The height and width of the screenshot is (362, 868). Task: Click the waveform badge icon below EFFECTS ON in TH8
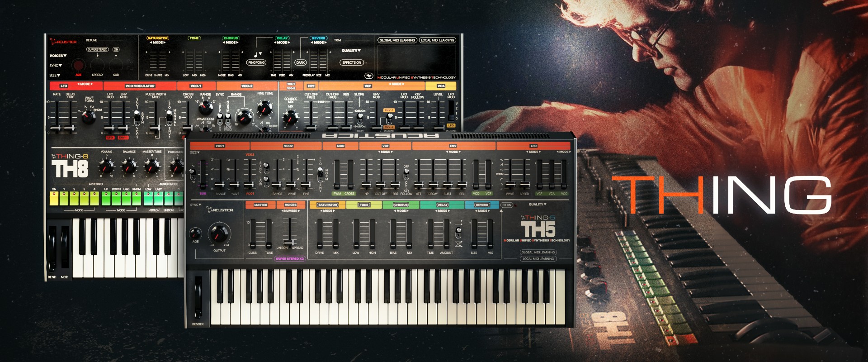369,76
